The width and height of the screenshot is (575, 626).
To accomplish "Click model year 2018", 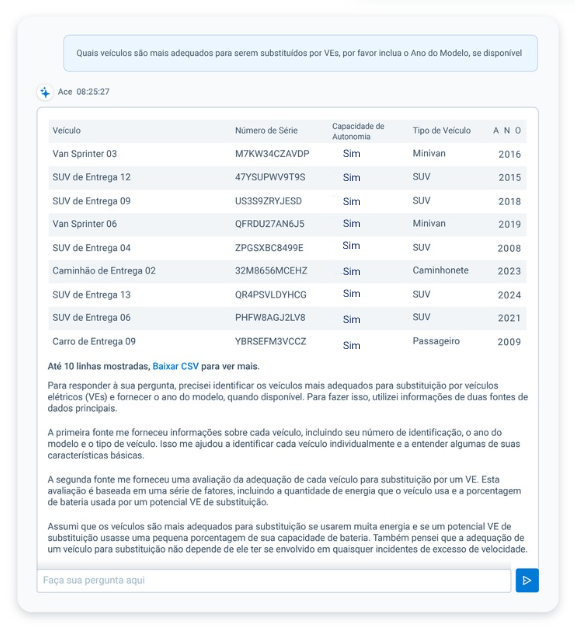I will 510,202.
